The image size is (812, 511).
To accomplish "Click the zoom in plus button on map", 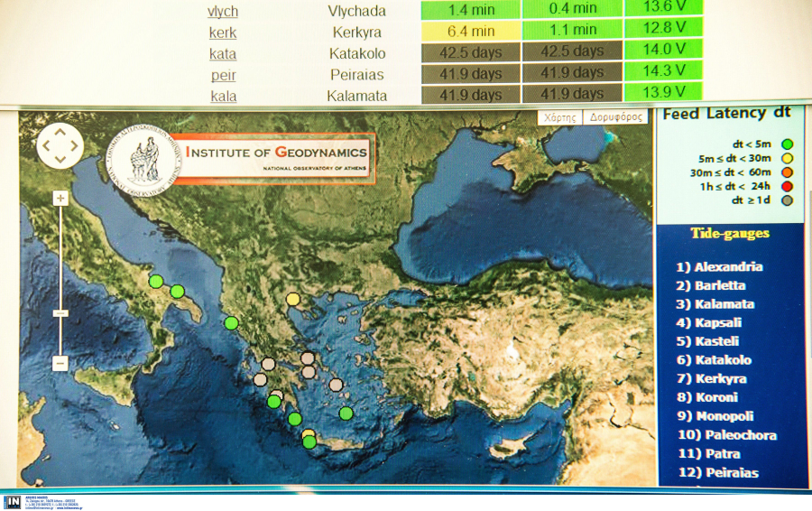I will [60, 199].
